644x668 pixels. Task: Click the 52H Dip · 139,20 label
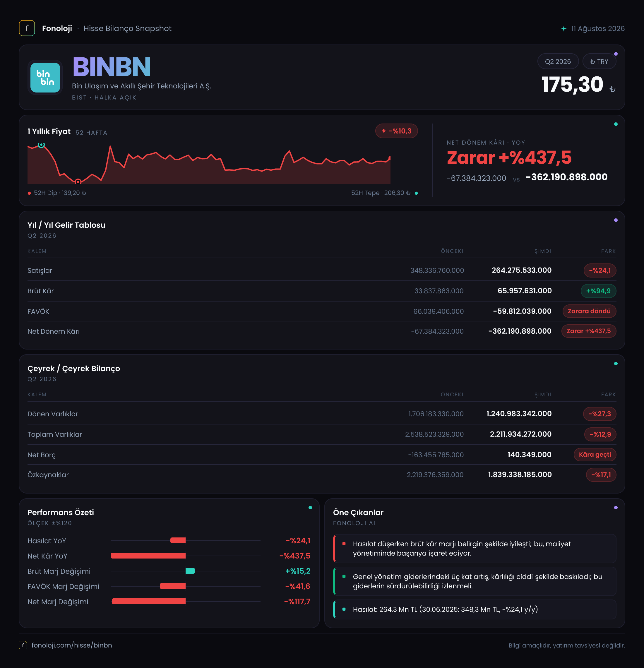click(60, 193)
